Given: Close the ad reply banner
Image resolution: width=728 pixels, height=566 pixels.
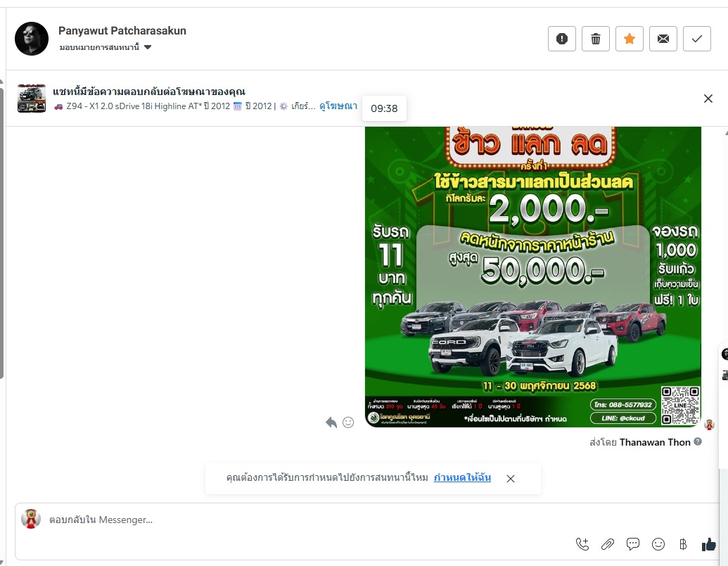Looking at the screenshot, I should point(708,99).
